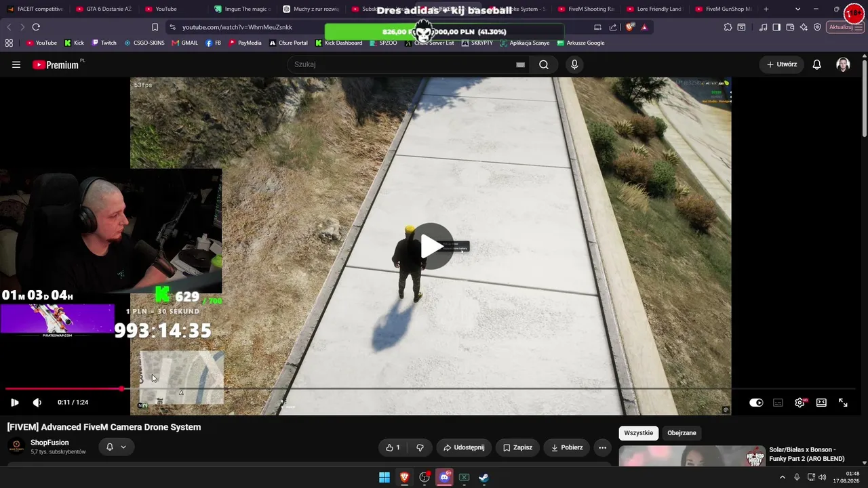
Task: Toggle subtitles/captions in the player
Action: coord(778,403)
